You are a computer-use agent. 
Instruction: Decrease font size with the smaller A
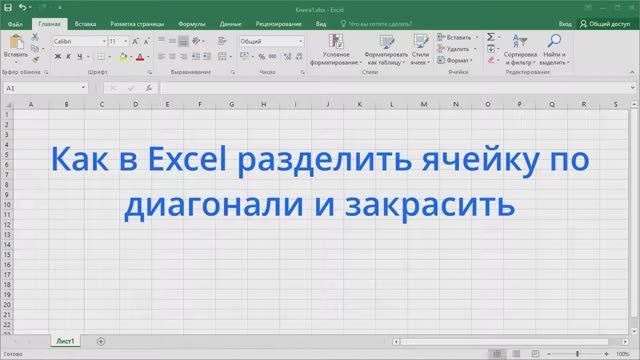coord(147,41)
